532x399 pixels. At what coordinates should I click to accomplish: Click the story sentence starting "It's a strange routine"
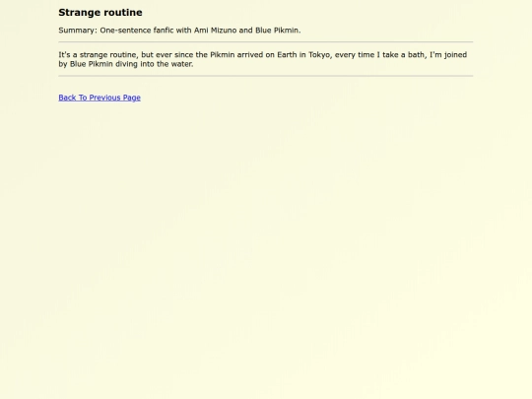pos(263,59)
